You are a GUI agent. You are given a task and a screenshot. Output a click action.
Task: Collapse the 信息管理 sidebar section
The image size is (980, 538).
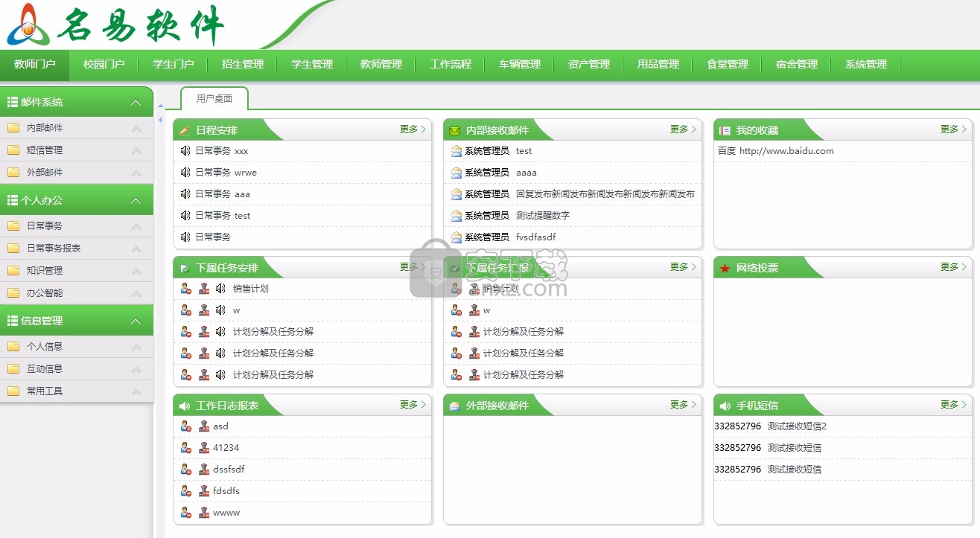pos(136,321)
